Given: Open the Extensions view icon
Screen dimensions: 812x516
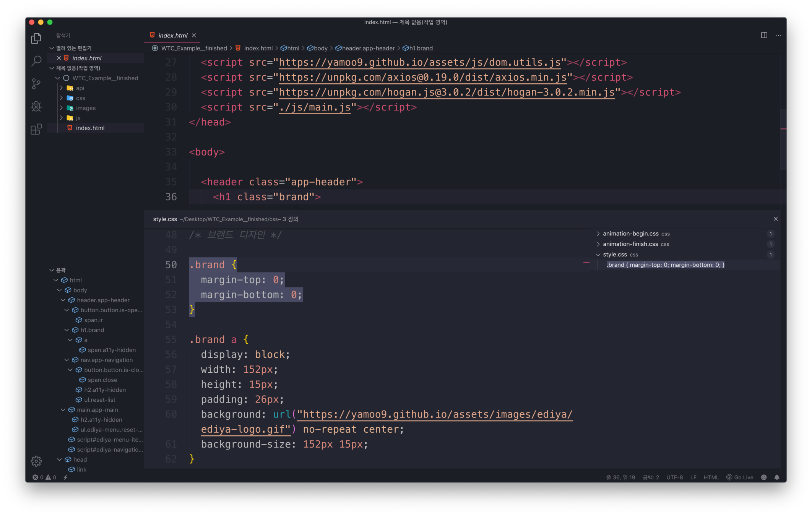Looking at the screenshot, I should pos(36,129).
